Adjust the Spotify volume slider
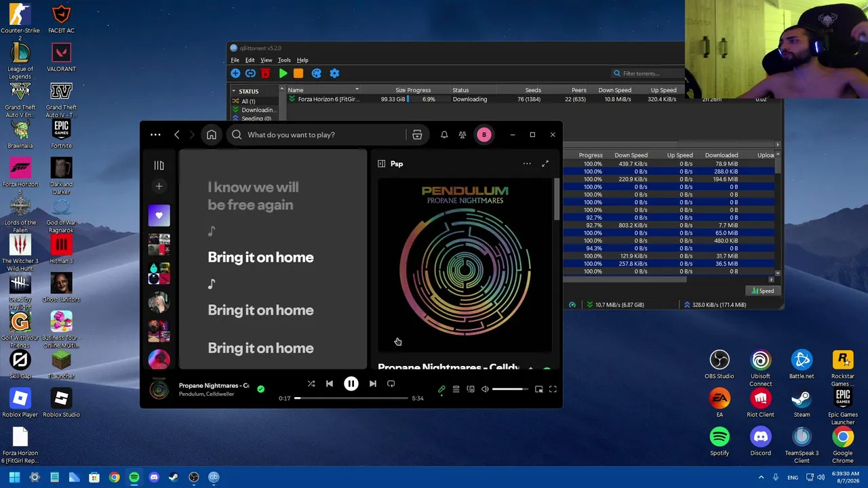 tap(509, 389)
